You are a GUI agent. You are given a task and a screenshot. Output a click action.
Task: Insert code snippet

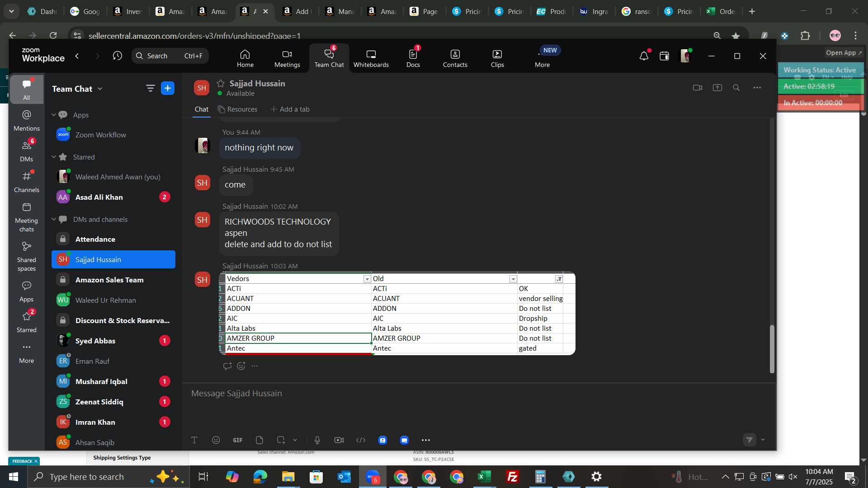pos(361,440)
